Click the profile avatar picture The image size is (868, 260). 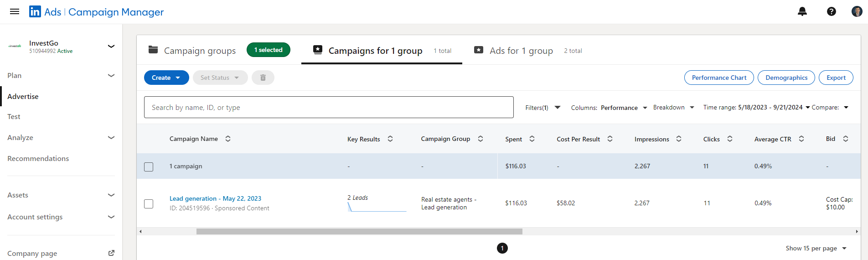tap(857, 11)
